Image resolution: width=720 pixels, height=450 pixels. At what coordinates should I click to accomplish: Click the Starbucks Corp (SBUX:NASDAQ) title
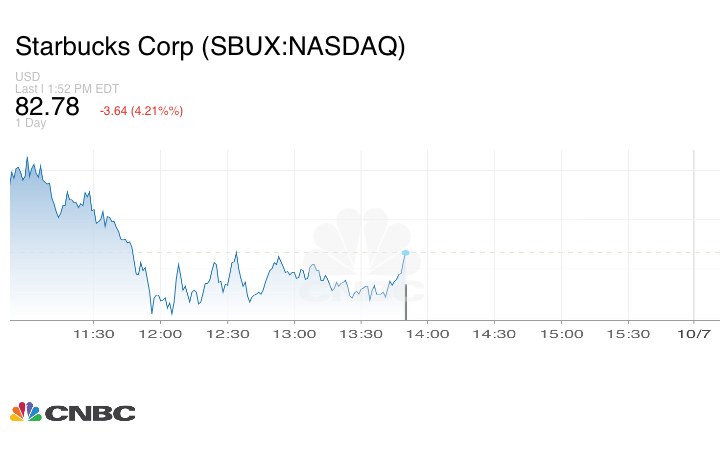pyautogui.click(x=210, y=47)
